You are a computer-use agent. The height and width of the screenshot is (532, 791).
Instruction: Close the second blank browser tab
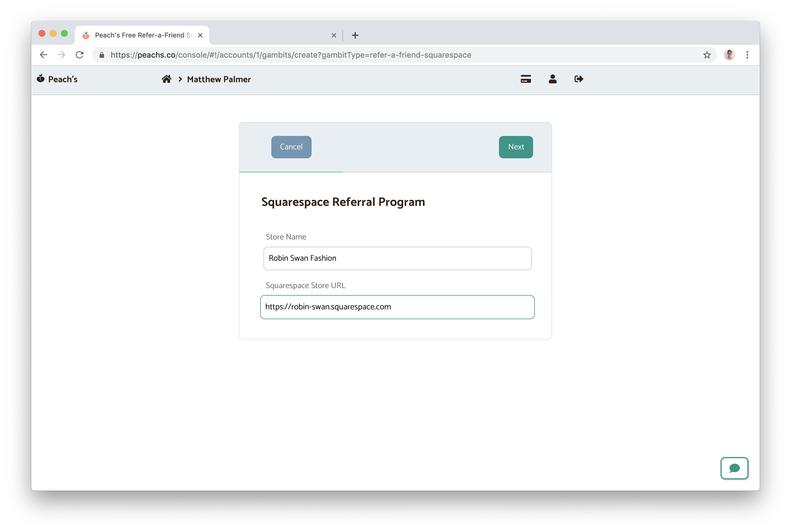point(334,35)
